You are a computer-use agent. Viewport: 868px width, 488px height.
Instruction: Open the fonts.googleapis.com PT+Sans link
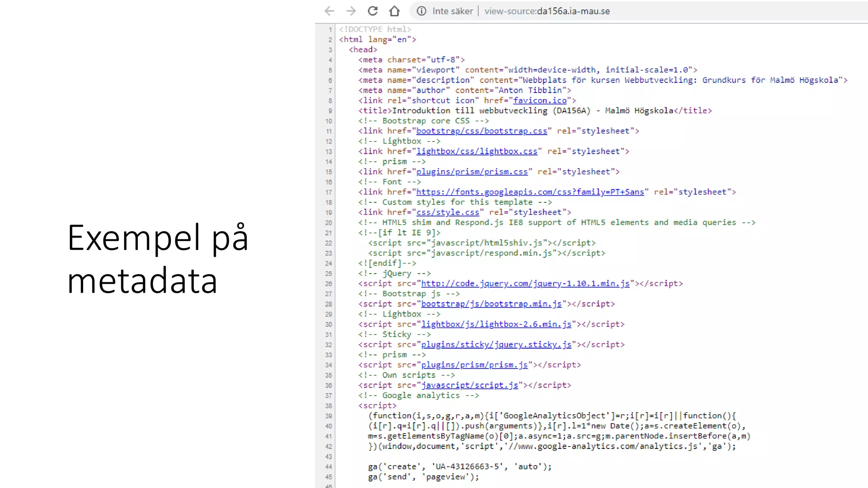click(x=530, y=192)
